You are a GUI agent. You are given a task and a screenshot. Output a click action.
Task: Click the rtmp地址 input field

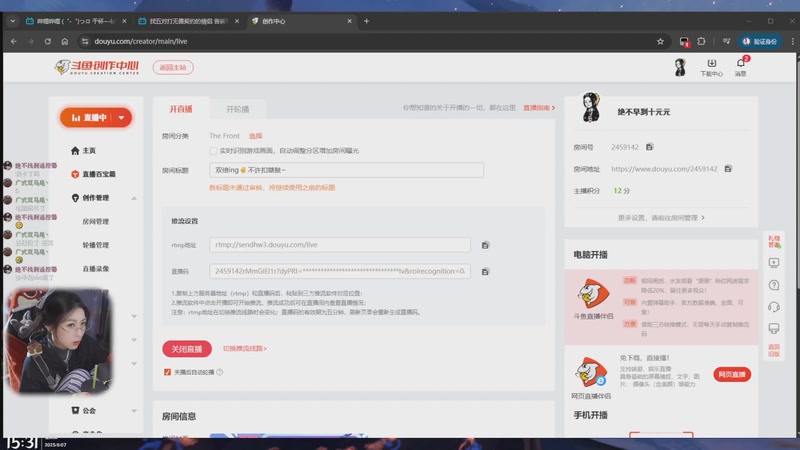point(340,245)
